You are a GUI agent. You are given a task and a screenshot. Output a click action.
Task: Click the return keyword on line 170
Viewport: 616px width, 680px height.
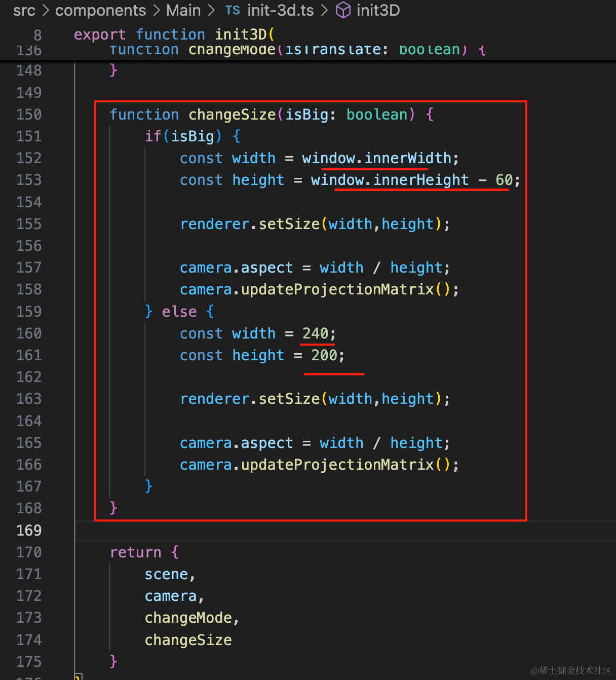tap(136, 552)
